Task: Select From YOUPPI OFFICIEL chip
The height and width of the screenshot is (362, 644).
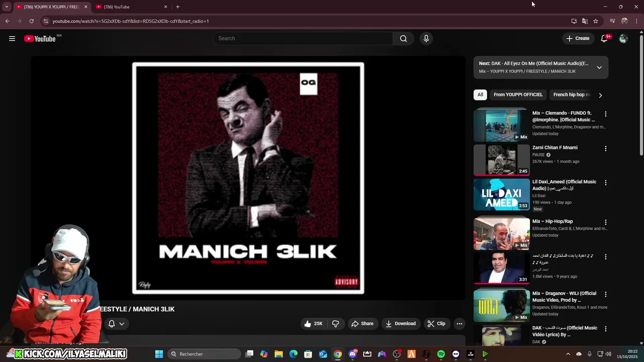Action: click(x=518, y=95)
